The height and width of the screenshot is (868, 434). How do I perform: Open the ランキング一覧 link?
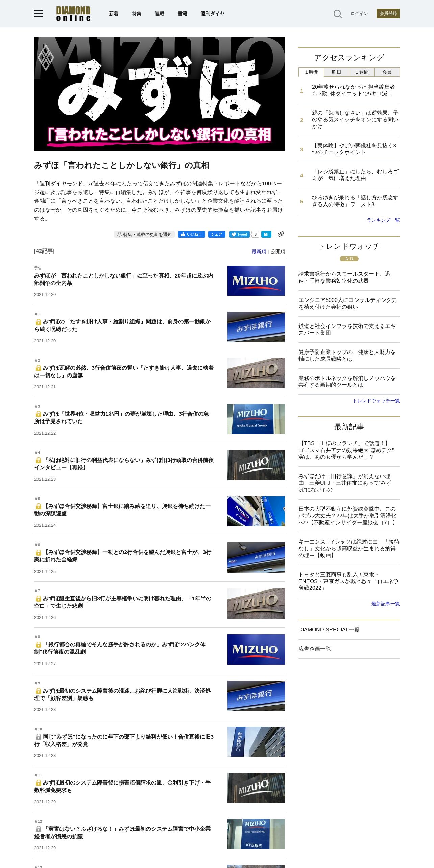tap(383, 220)
